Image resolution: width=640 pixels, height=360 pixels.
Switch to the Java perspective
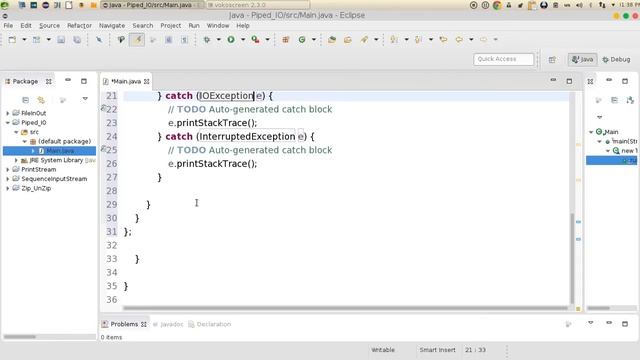click(x=582, y=60)
